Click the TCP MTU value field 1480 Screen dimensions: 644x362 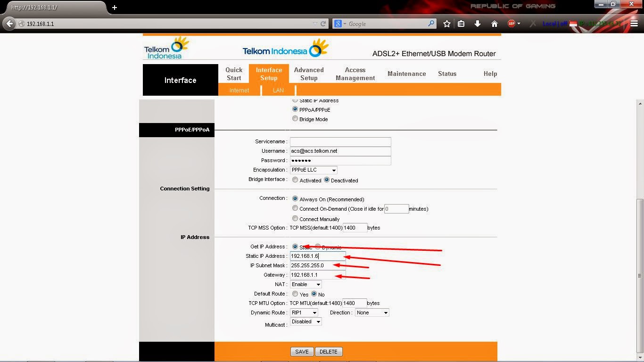(355, 303)
